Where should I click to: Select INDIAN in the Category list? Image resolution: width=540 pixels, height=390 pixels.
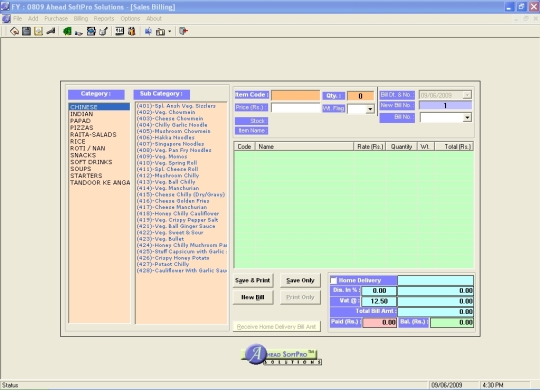click(x=99, y=114)
